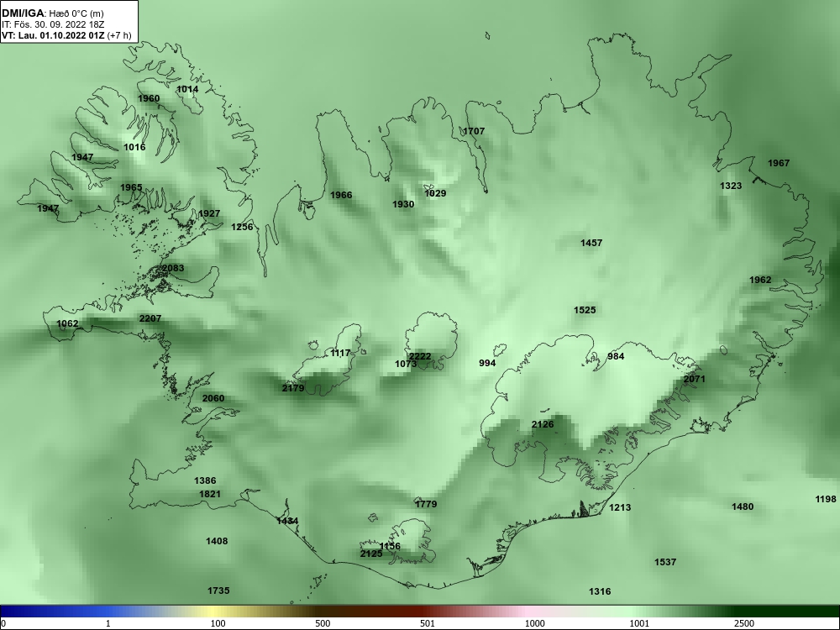
Task: Click the map value 2126
Action: point(543,425)
